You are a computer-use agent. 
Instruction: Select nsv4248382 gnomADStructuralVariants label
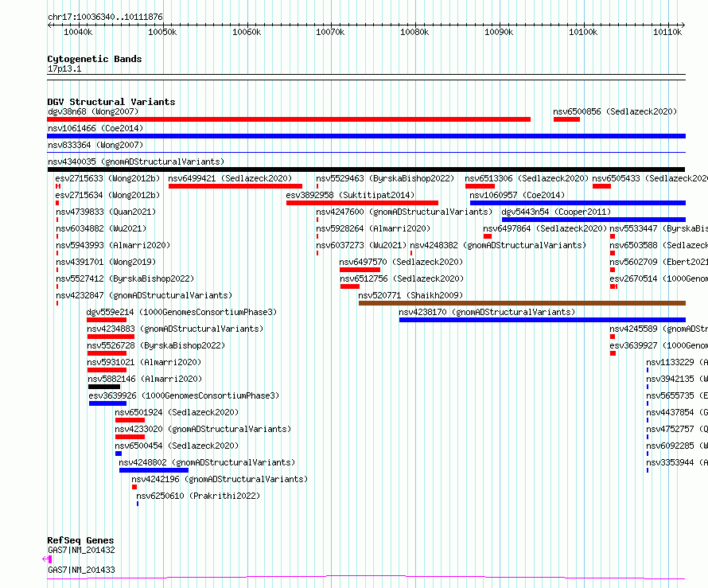498,245
